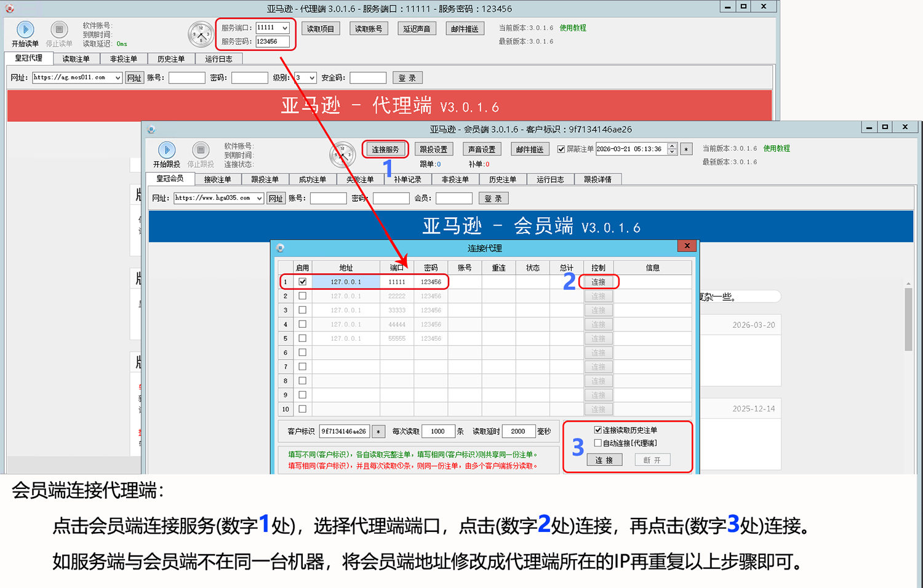Click the 停止跟投 stop icon in member window
The width and height of the screenshot is (923, 588).
tap(201, 150)
